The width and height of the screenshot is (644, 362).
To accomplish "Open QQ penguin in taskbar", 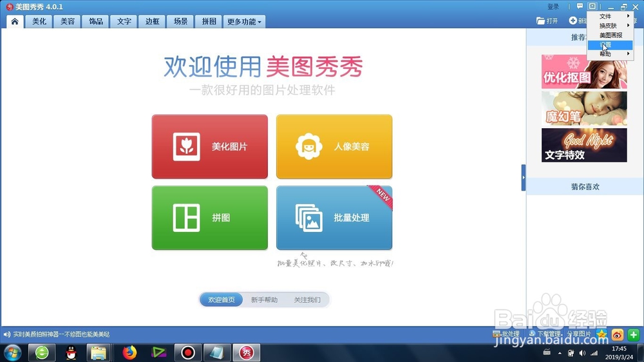I will 71,352.
